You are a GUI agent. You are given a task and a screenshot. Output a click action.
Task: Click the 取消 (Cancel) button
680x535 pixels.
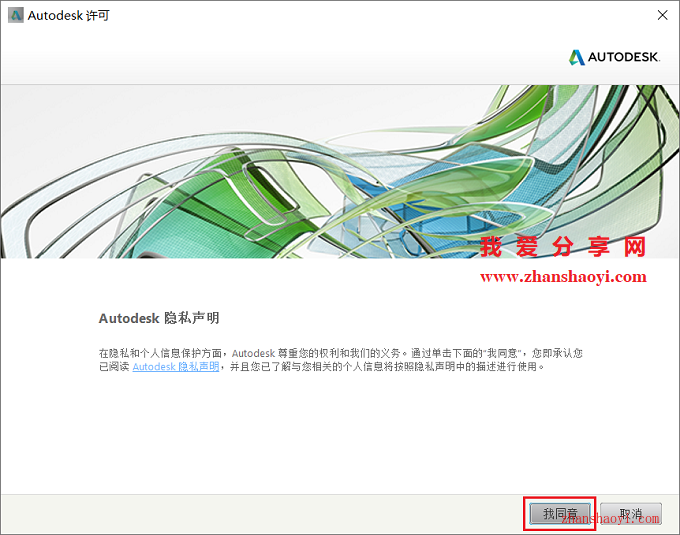tap(631, 514)
